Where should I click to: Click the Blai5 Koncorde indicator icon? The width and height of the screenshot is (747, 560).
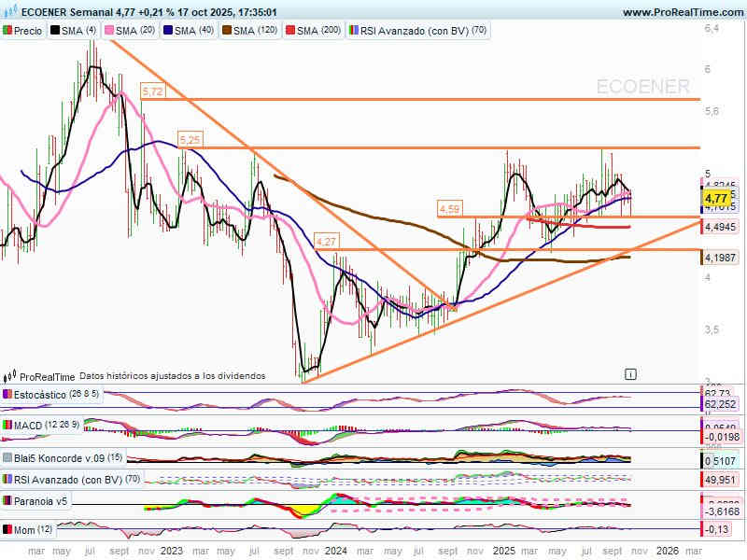pos(7,458)
